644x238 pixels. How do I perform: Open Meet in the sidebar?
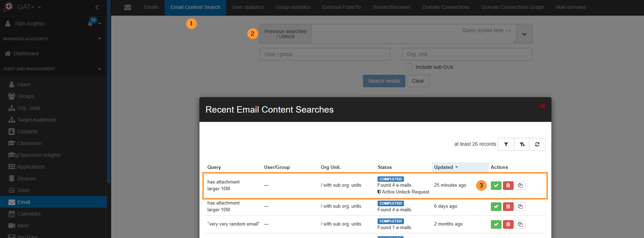coord(53,226)
